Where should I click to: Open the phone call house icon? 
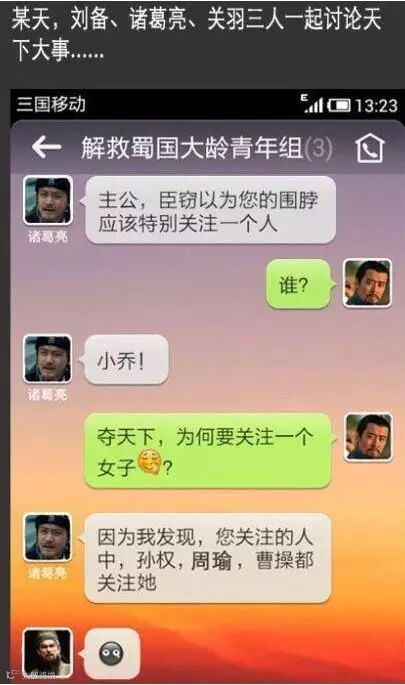click(x=370, y=148)
